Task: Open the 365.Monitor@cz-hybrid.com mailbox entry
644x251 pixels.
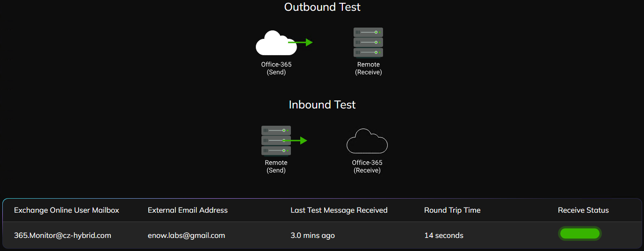Action: click(63, 236)
